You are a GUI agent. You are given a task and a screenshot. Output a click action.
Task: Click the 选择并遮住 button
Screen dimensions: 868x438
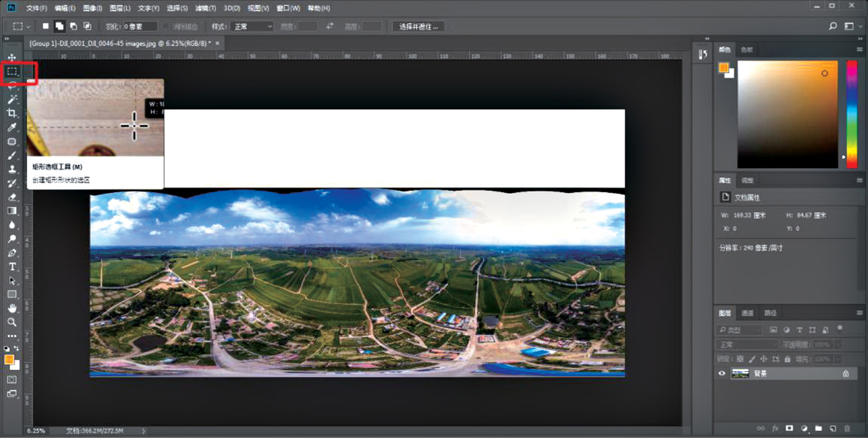coord(418,26)
